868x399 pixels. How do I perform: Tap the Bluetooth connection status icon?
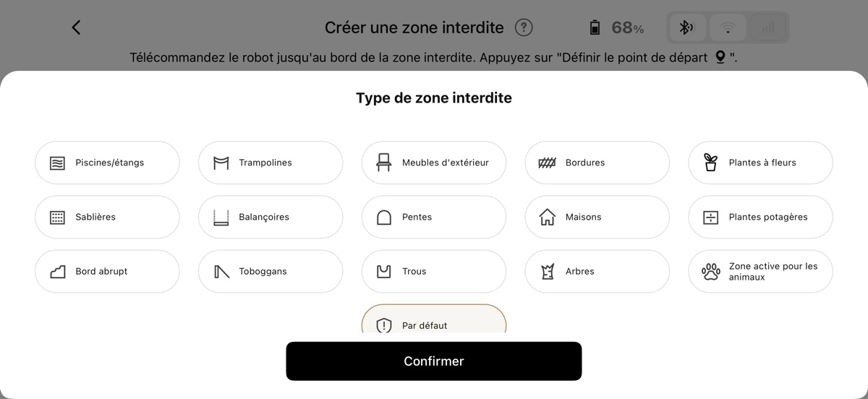pyautogui.click(x=686, y=27)
